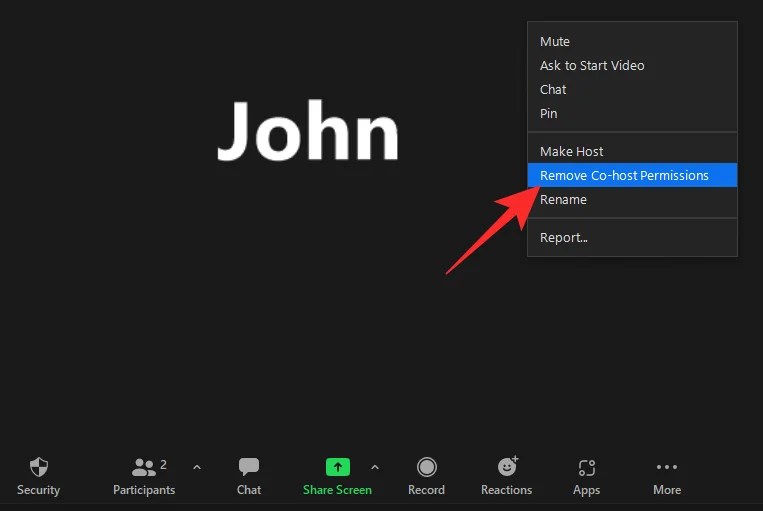Image resolution: width=763 pixels, height=511 pixels.
Task: Choose Ask to Start Video
Action: click(592, 66)
